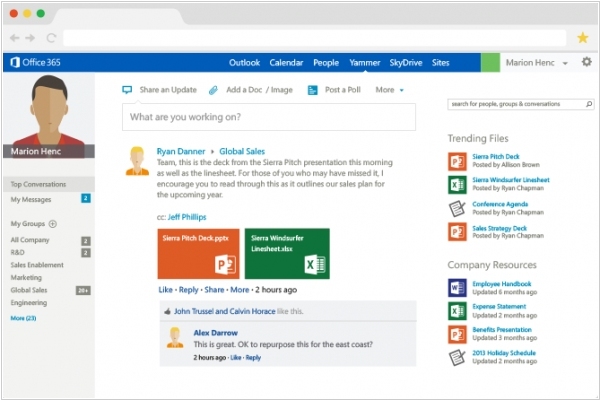The width and height of the screenshot is (600, 400).
Task: Open the Marion Henc account dropdown
Action: 537,63
